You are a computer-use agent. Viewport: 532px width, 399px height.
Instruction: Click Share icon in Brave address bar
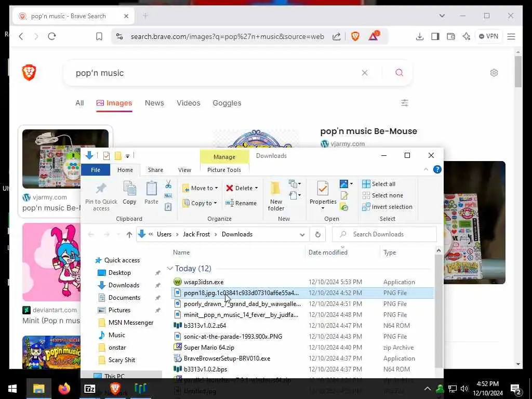click(x=337, y=36)
